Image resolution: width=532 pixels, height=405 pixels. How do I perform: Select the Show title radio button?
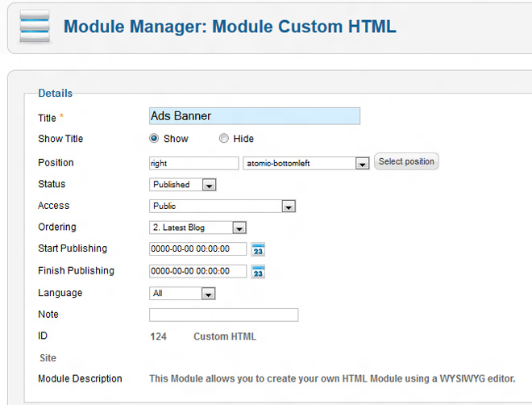click(155, 139)
